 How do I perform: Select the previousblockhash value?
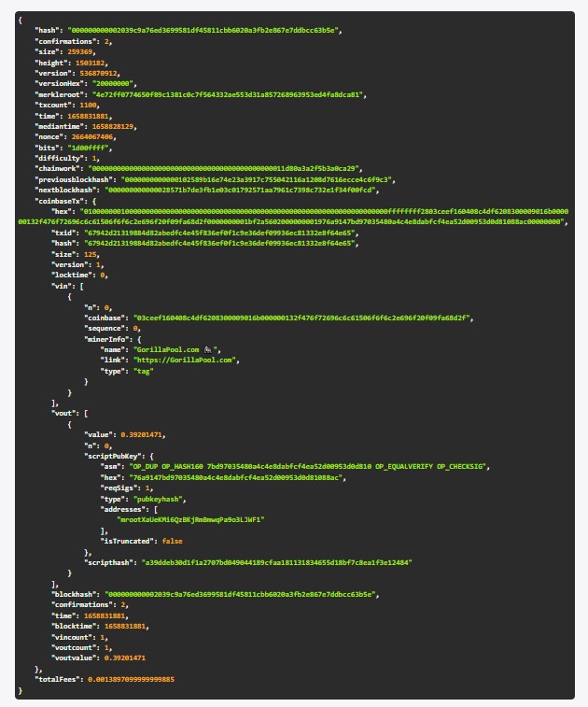[256, 179]
